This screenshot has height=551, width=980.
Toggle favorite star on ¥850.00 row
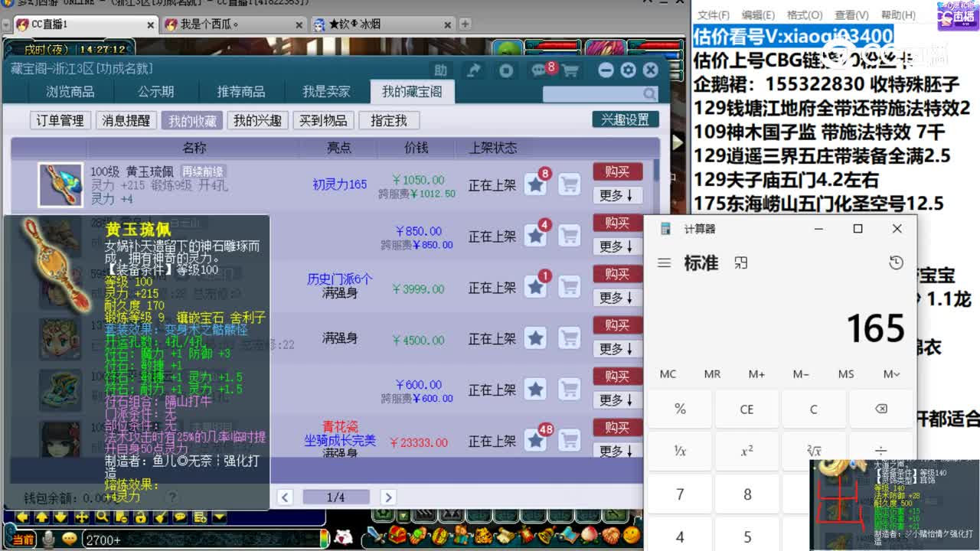pyautogui.click(x=536, y=236)
